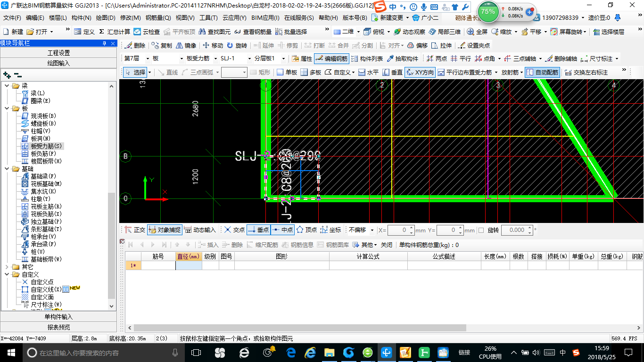Select 筏板主筋(R) in tree
Viewport: 644px width, 362px height.
[46, 206]
